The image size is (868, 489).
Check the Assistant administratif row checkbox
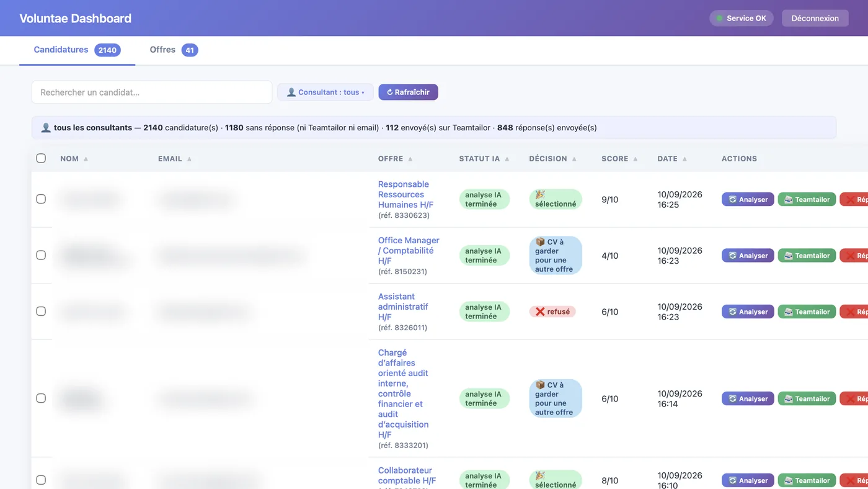click(x=41, y=312)
